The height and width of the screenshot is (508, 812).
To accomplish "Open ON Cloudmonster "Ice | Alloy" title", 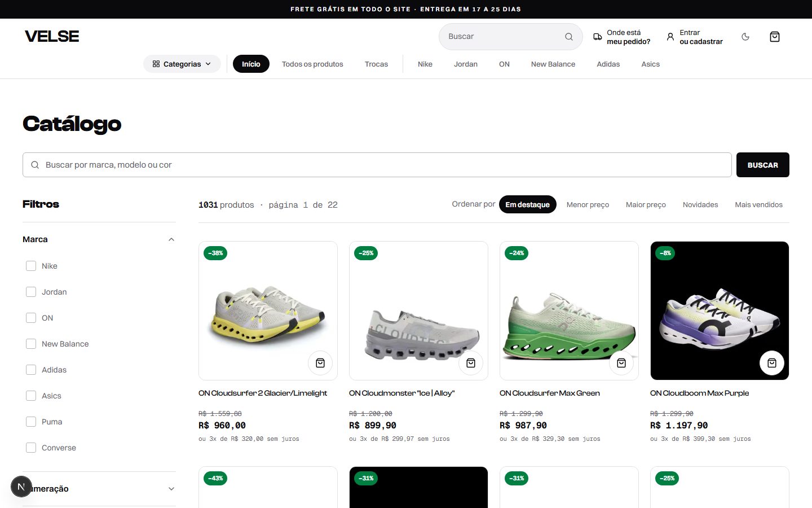I will click(x=401, y=393).
